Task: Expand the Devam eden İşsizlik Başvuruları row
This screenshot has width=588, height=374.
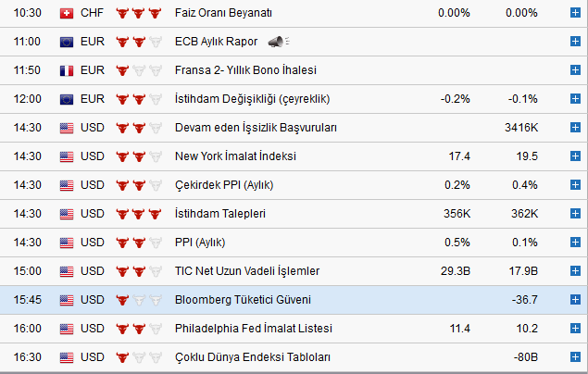Action: pyautogui.click(x=576, y=128)
